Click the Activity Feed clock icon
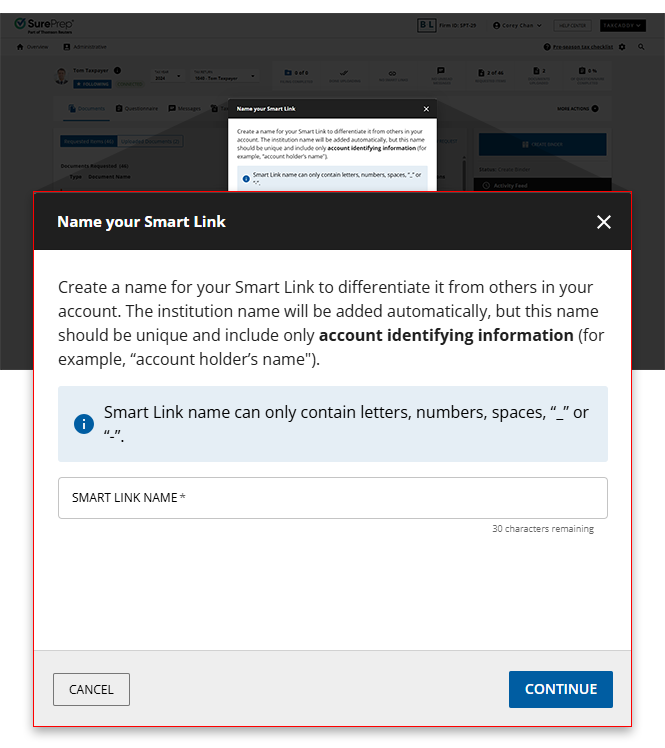 tap(486, 185)
